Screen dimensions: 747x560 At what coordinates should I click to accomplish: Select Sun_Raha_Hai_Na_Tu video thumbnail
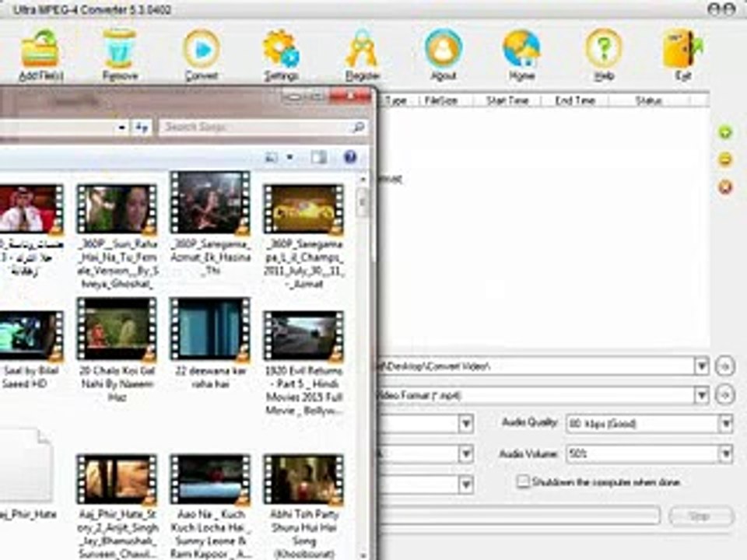[x=117, y=210]
